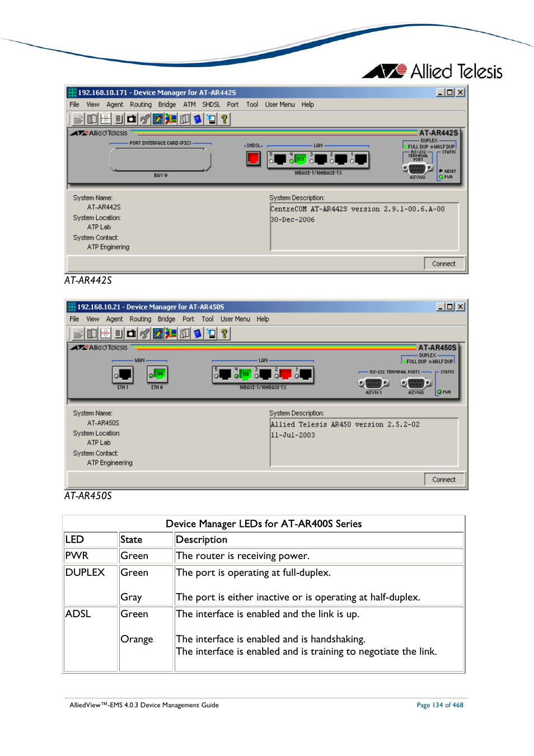The image size is (534, 756).
Task: Click camera icon in AT-AR450S window toolbar
Action: coord(132,334)
